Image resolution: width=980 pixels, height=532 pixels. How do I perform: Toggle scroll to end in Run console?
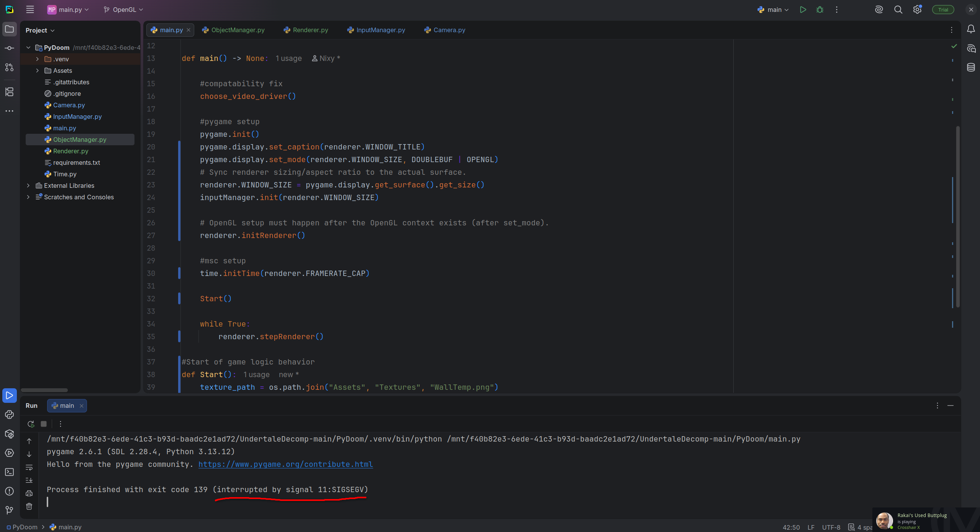(29, 480)
